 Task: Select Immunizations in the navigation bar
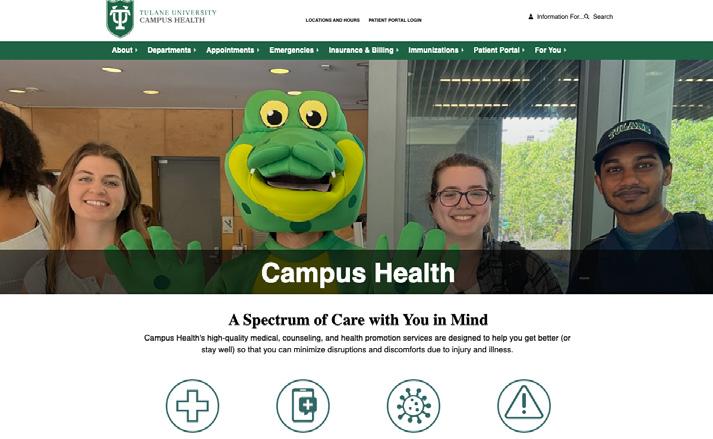[x=436, y=50]
